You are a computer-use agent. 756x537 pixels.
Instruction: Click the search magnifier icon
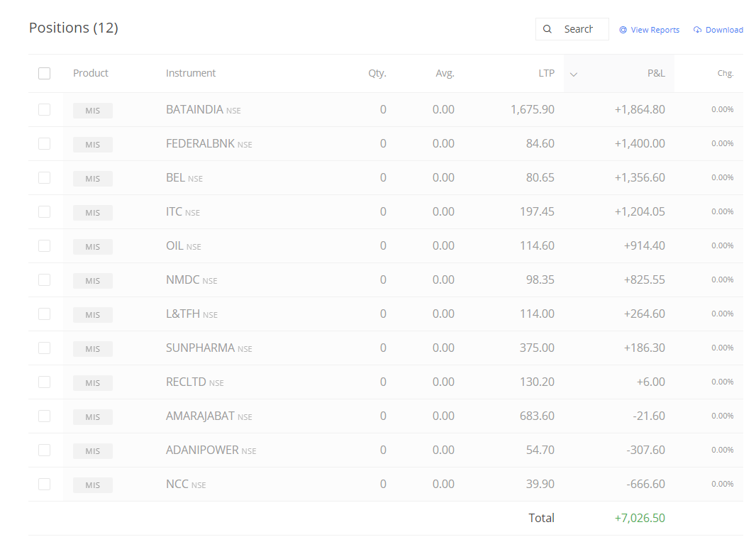(x=547, y=29)
